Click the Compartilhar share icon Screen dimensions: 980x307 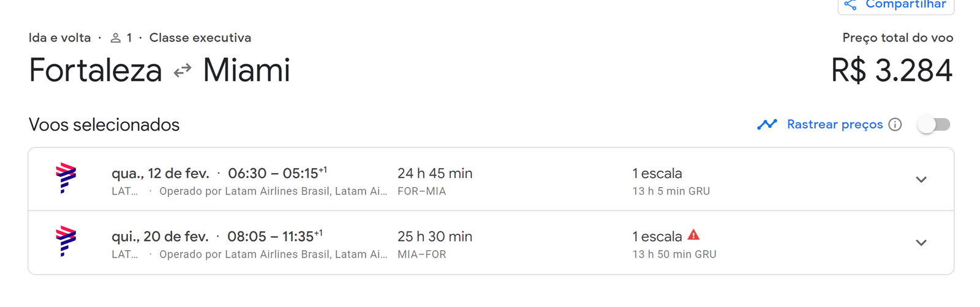[850, 5]
